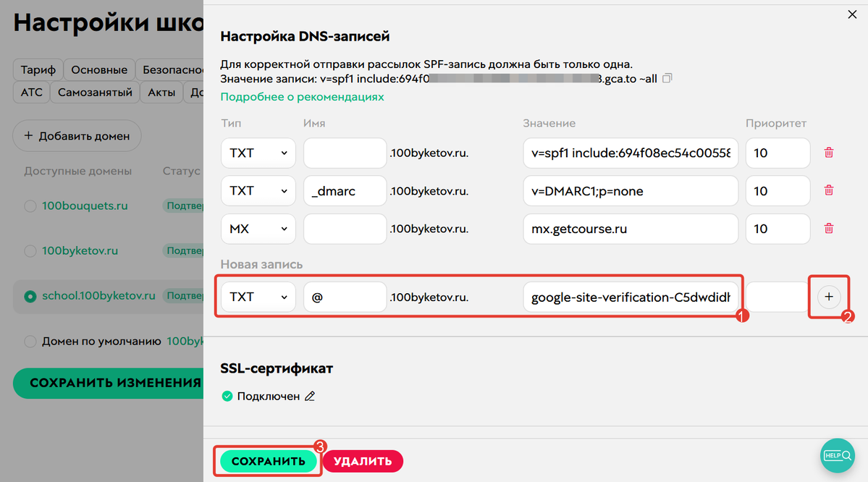Viewport: 868px width, 482px height.
Task: Edit the google-site-verification value field
Action: coord(631,297)
